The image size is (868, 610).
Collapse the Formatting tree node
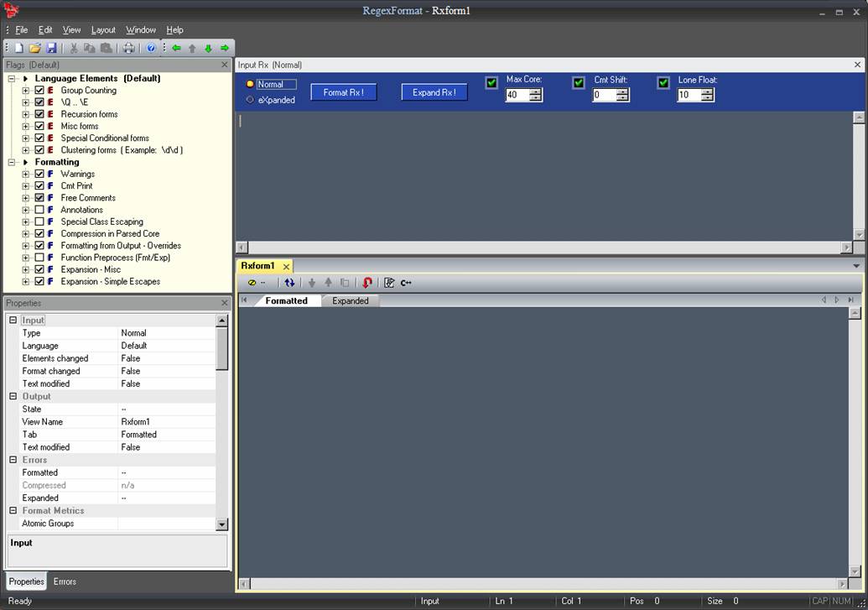click(11, 162)
